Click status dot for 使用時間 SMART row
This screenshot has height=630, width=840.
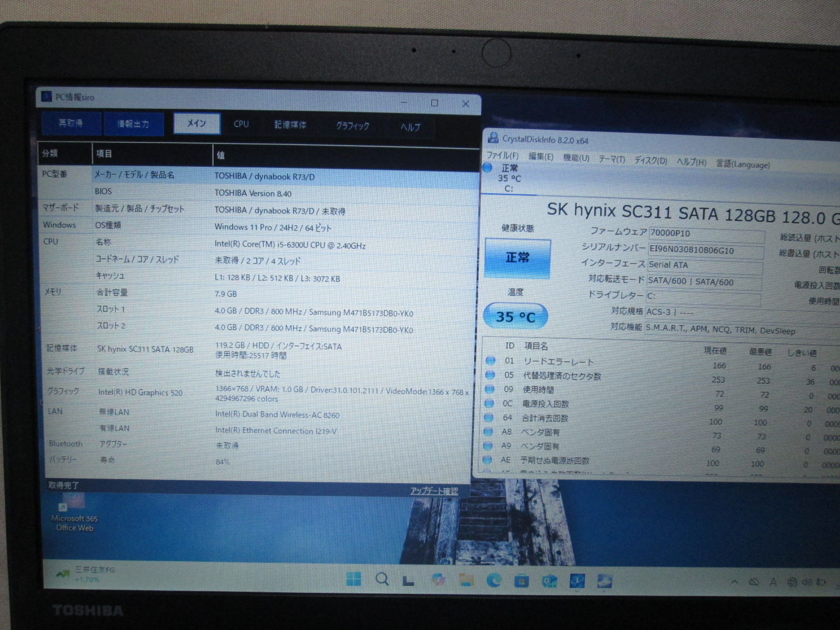point(490,389)
